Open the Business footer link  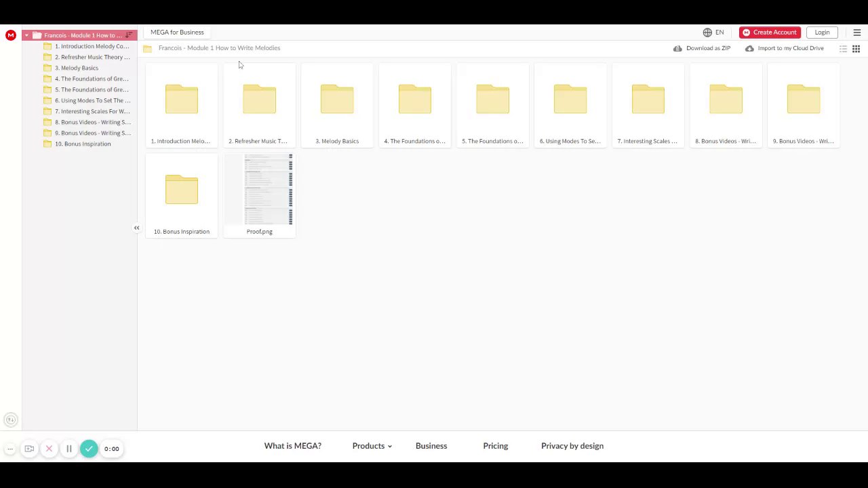[431, 446]
